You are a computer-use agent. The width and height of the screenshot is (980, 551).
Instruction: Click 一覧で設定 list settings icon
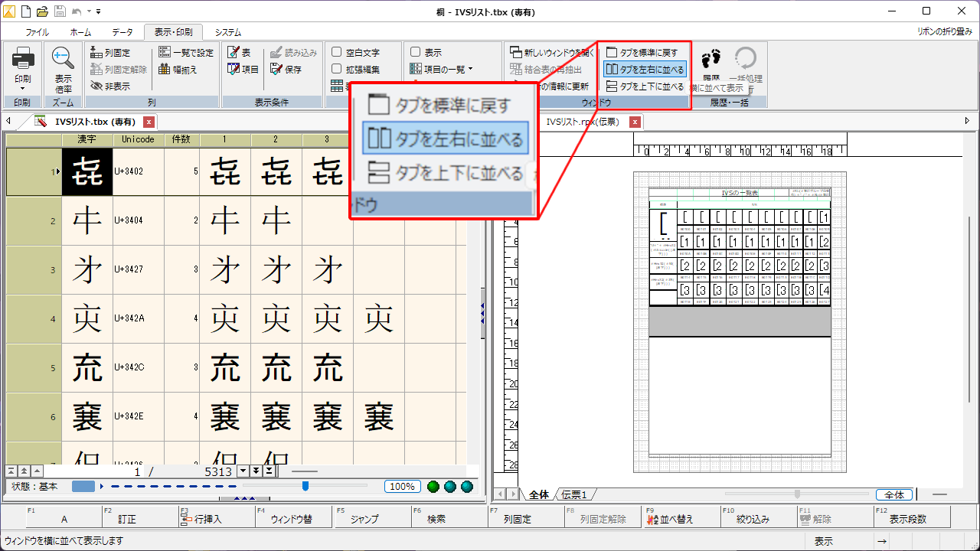(x=165, y=53)
